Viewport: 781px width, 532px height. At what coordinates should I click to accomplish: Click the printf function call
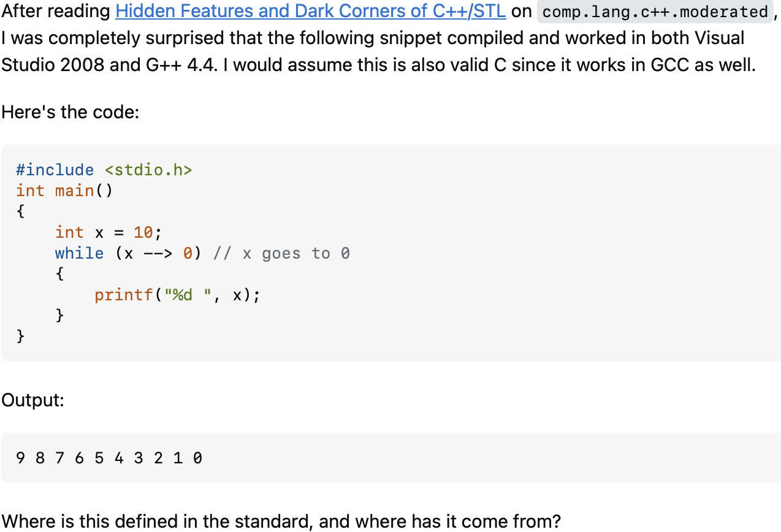tap(123, 295)
